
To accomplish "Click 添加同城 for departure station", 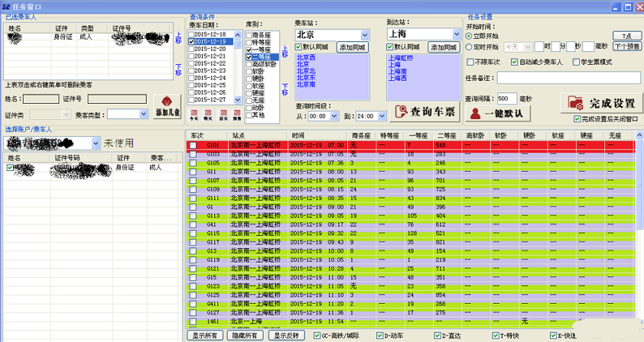I will point(352,47).
